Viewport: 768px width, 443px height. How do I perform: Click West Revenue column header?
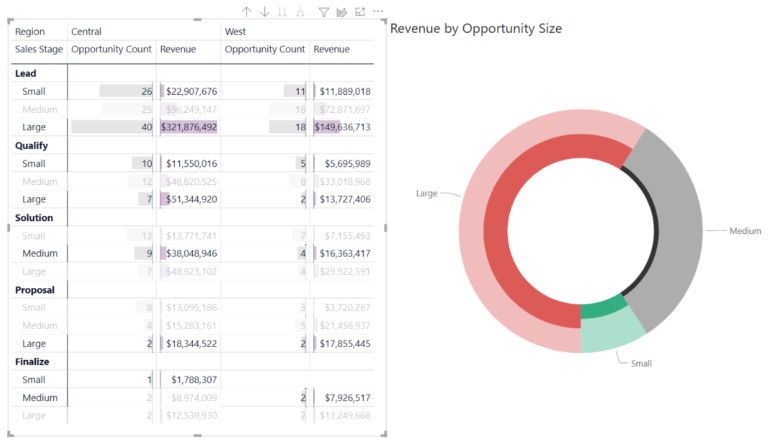332,49
